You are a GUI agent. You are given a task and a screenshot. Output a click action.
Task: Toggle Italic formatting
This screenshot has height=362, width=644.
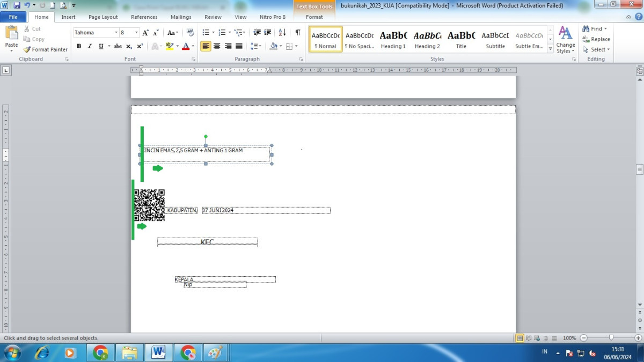(x=90, y=46)
